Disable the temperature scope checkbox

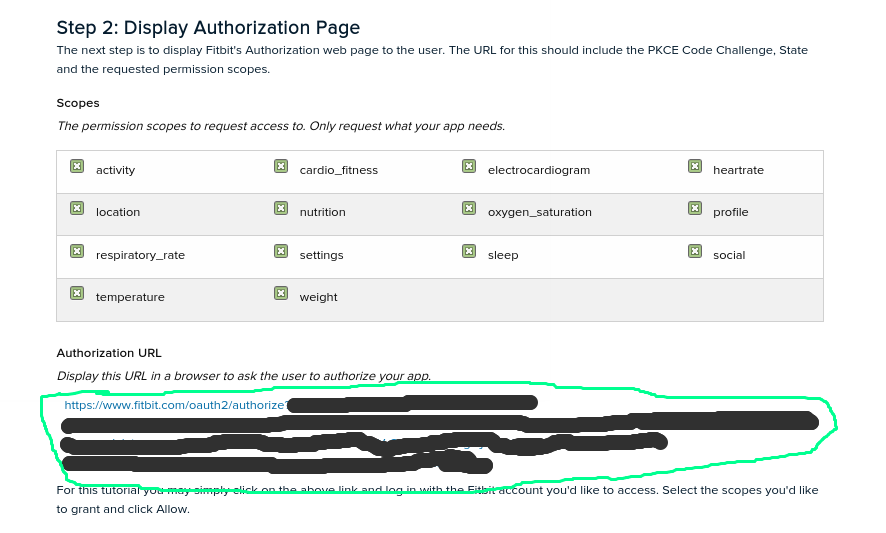click(77, 293)
